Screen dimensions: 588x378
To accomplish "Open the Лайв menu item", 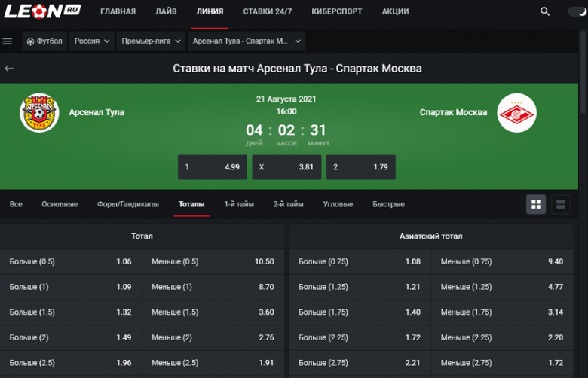I will (165, 12).
